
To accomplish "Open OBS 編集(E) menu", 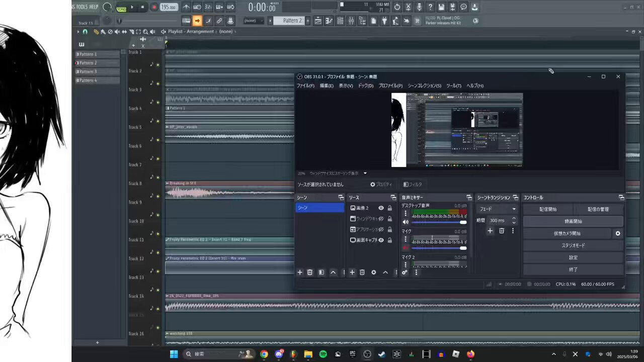I will pos(327,86).
